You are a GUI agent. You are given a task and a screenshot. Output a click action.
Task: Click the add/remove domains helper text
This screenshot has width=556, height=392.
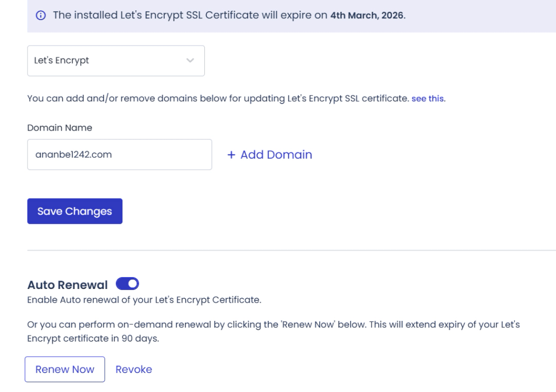(x=217, y=99)
